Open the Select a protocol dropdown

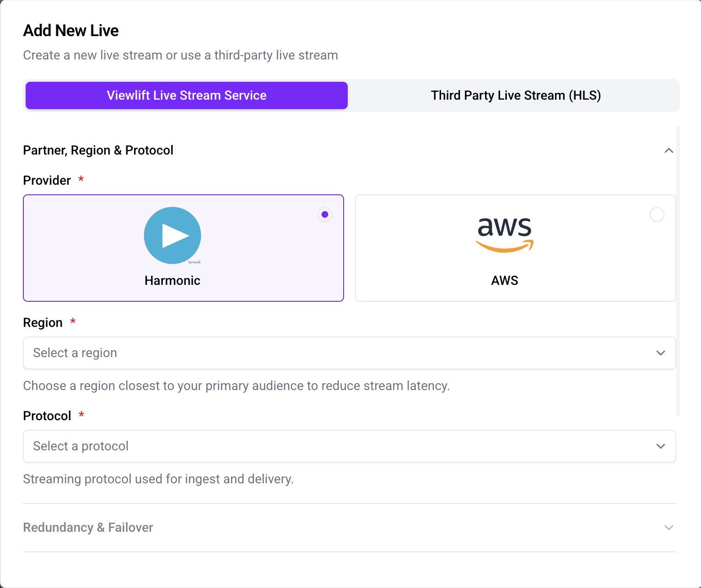[x=350, y=446]
